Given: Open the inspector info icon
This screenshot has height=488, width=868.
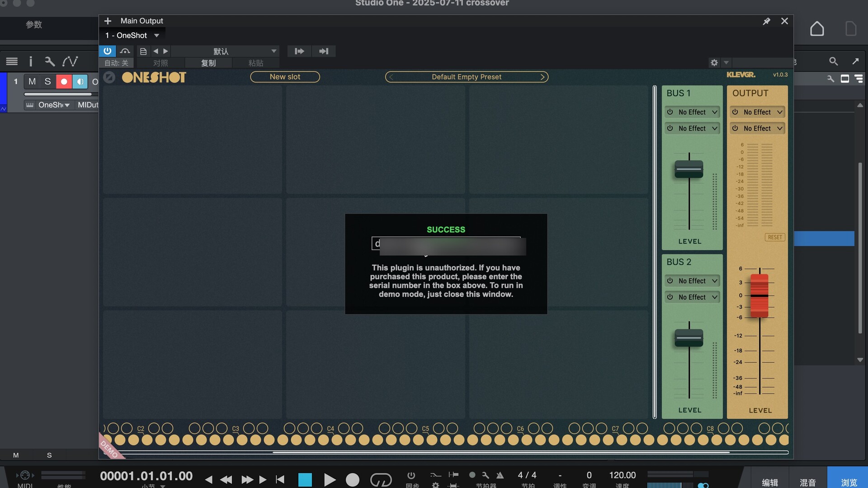Looking at the screenshot, I should tap(31, 61).
